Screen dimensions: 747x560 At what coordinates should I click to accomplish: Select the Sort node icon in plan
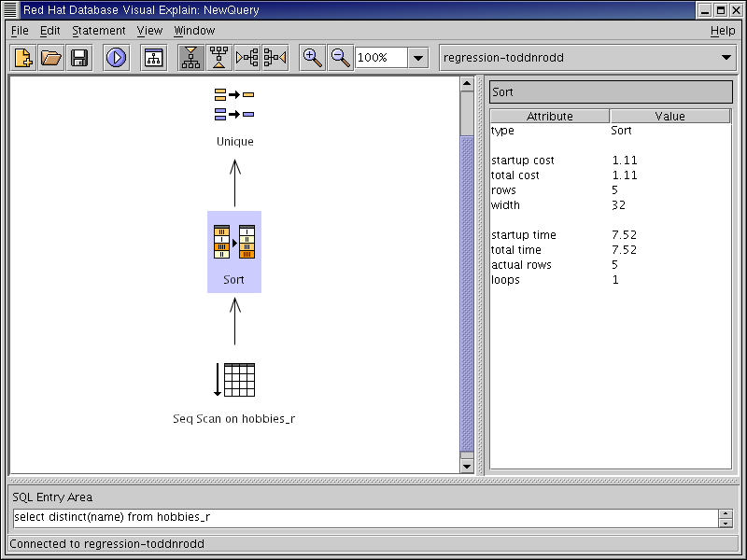(x=234, y=242)
